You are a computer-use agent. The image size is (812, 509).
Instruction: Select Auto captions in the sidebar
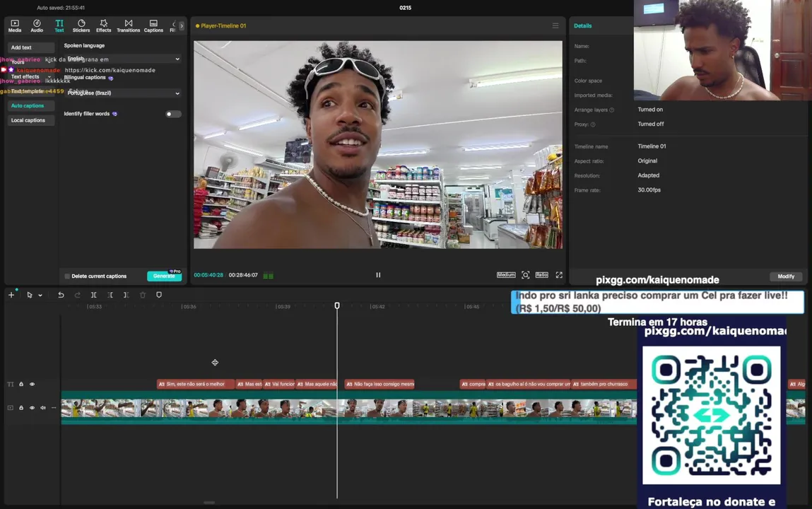pos(30,105)
